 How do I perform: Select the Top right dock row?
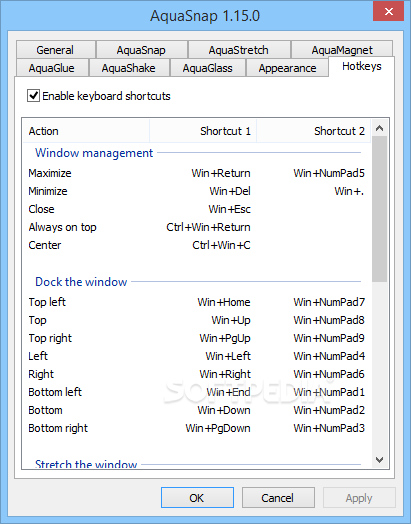pyautogui.click(x=197, y=338)
